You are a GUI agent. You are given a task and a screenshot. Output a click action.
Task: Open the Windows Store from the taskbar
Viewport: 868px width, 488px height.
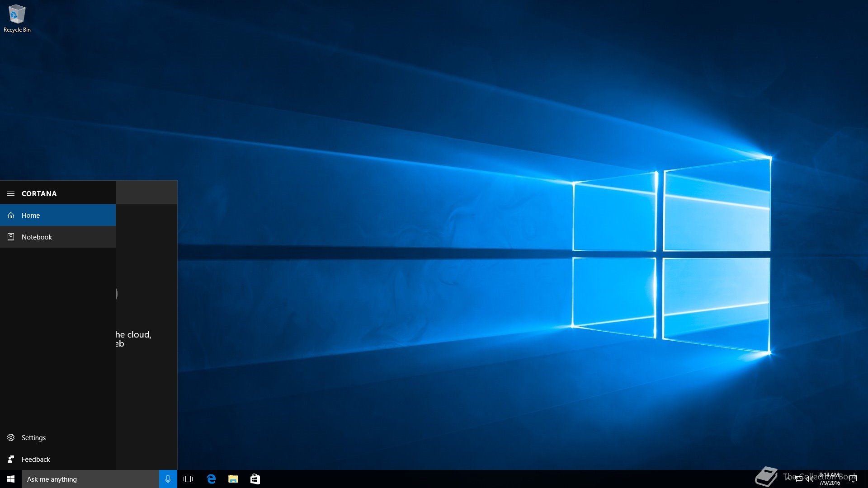pos(255,479)
